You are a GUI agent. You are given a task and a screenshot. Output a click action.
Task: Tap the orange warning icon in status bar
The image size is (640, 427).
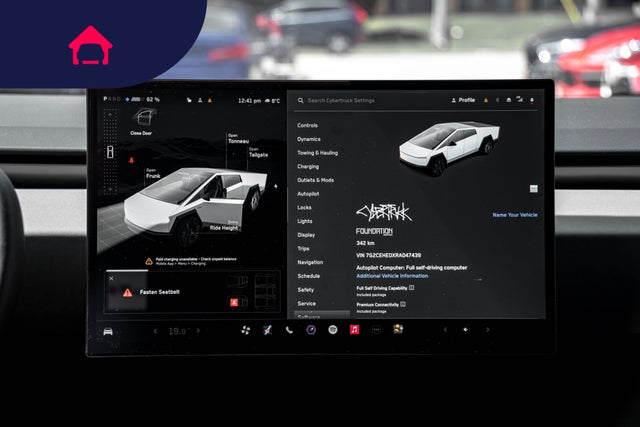pyautogui.click(x=210, y=100)
